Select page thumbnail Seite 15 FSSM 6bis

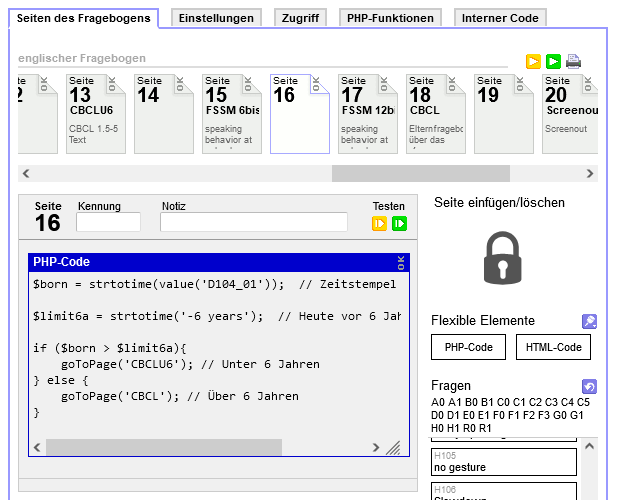click(x=232, y=114)
